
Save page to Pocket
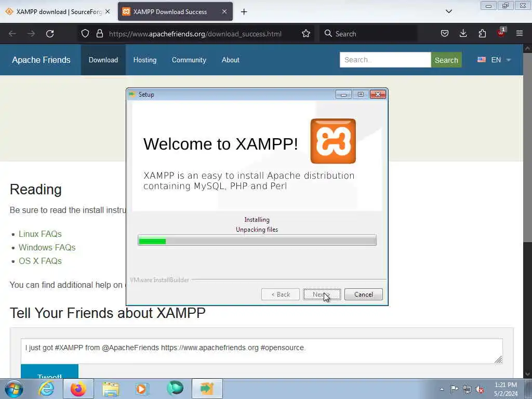coord(445,34)
